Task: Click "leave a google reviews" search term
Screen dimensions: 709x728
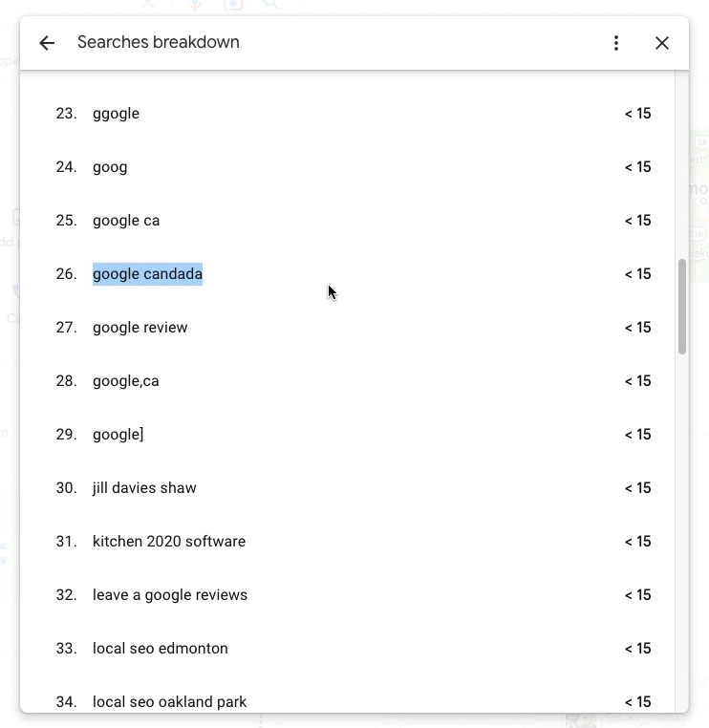Action: coord(170,595)
